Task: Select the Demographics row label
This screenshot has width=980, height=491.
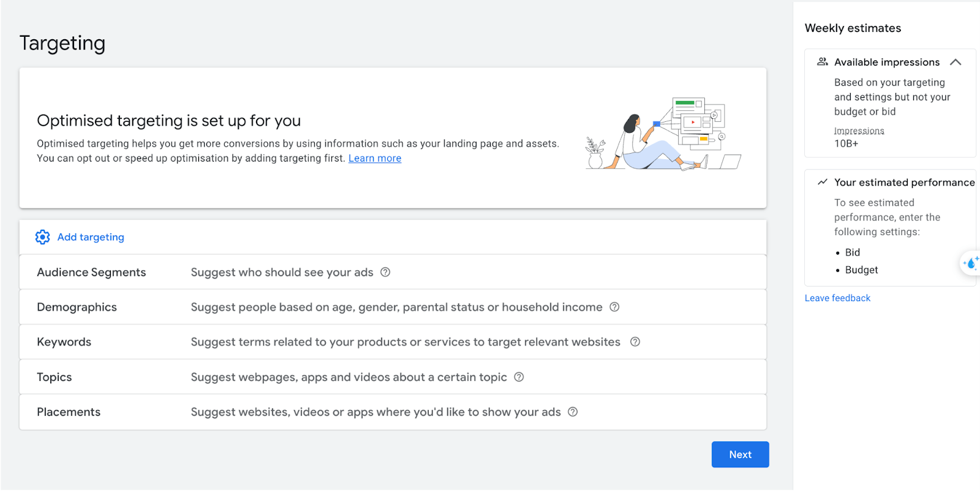Action: 77,307
